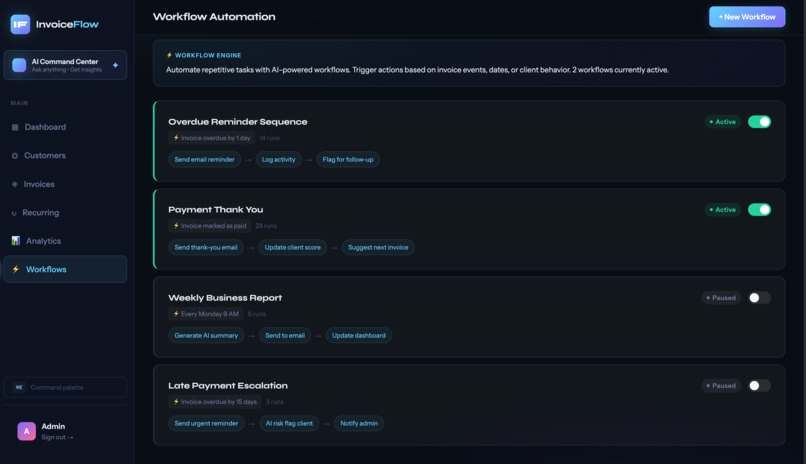806x464 pixels.
Task: Choose the Send urgent reminder step
Action: pyautogui.click(x=206, y=423)
